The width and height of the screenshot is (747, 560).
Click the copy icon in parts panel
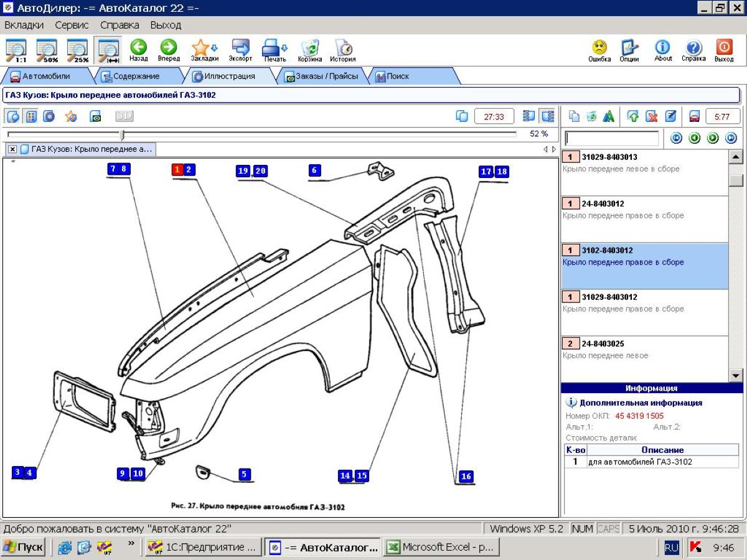pyautogui.click(x=575, y=116)
